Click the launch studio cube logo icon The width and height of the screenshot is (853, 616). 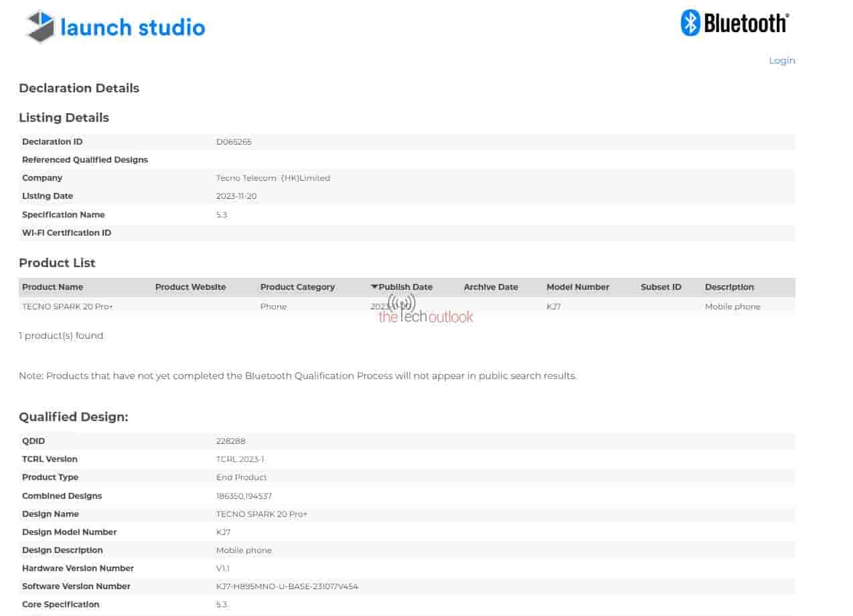point(40,27)
